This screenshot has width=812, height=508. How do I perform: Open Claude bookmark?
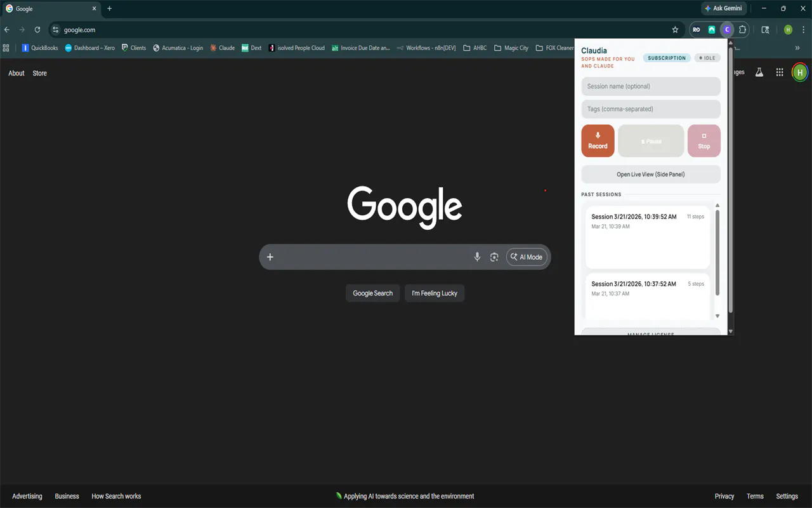click(222, 48)
